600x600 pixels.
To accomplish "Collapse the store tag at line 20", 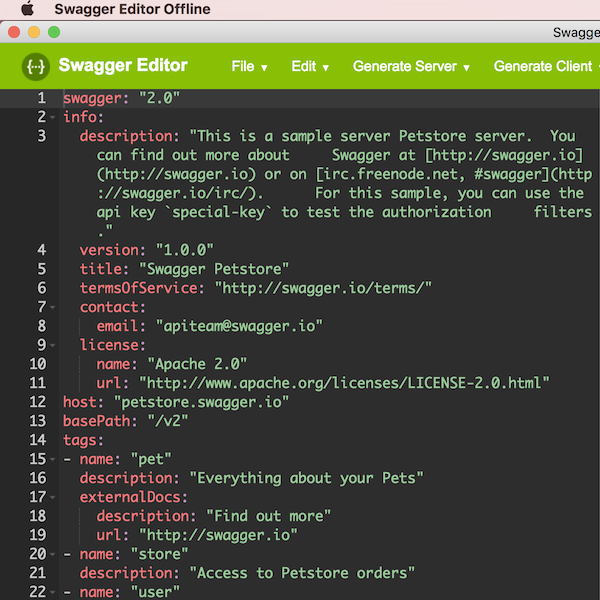I will [52, 554].
